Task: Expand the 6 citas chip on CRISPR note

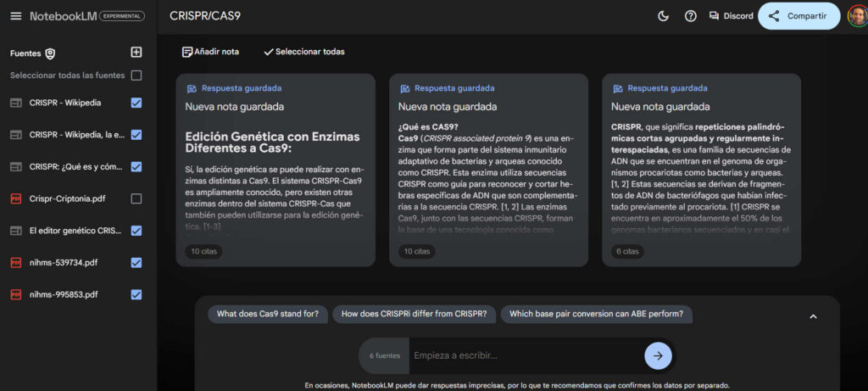Action: coord(628,251)
